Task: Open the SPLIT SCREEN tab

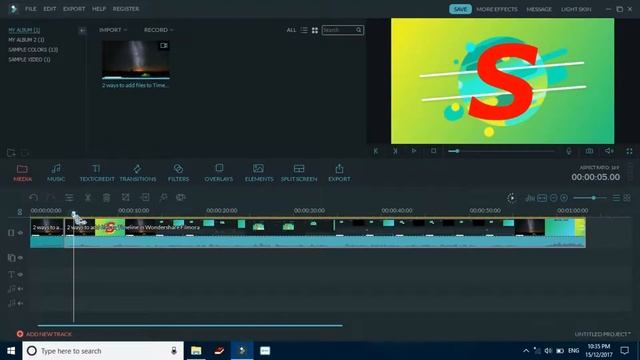Action: 299,173
